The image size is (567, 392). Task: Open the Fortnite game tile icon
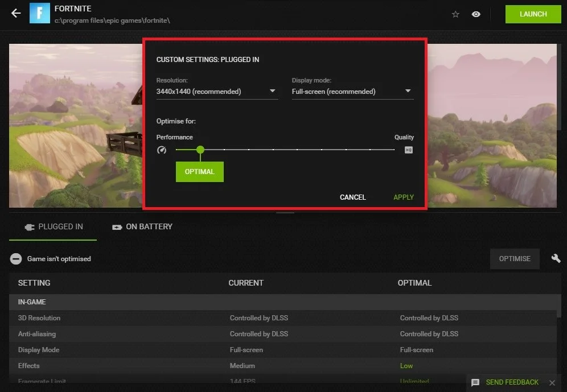tap(39, 13)
